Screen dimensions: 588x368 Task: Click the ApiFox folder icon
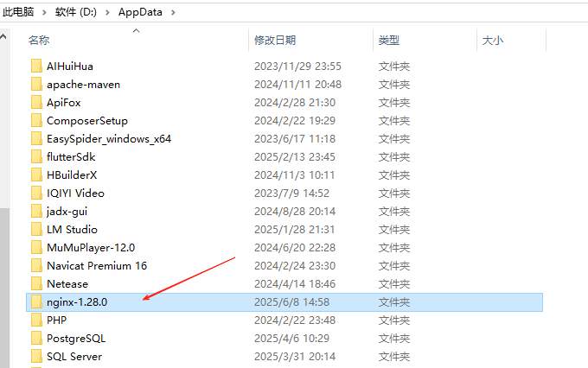(x=36, y=102)
